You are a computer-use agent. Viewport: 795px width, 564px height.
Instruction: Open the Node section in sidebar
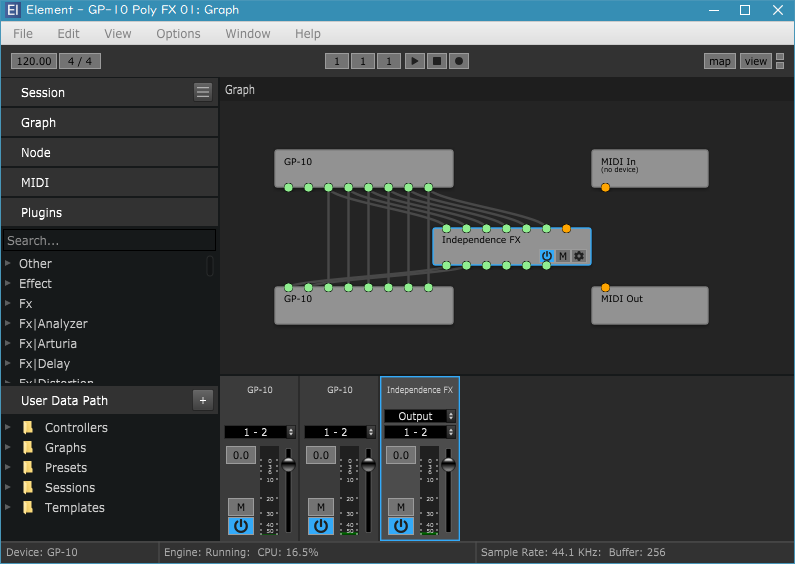tap(110, 152)
